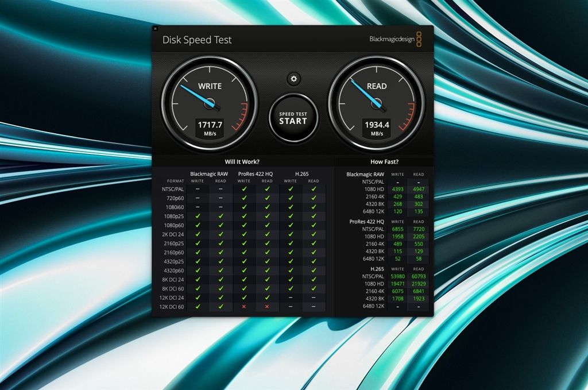Select the 429 write value
The height and width of the screenshot is (390, 588).
coord(397,196)
